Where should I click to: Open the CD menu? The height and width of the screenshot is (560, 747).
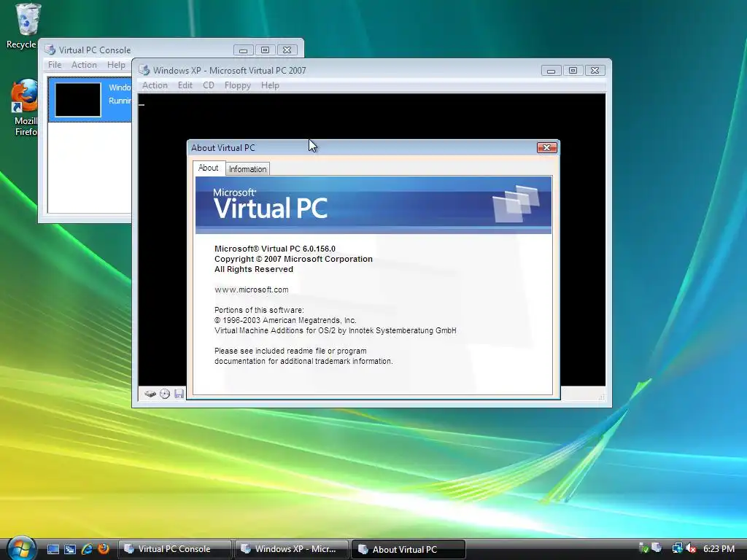pos(208,85)
